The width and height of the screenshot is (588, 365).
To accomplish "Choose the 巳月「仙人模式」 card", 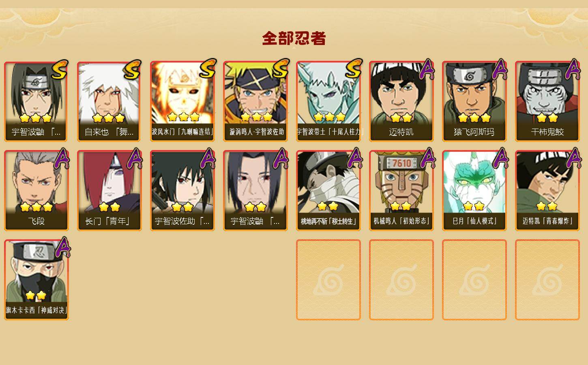I will point(474,191).
